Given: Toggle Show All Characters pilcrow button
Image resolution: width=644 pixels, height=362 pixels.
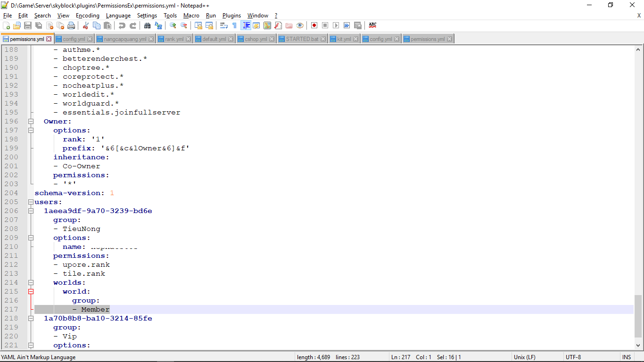Looking at the screenshot, I should (234, 25).
